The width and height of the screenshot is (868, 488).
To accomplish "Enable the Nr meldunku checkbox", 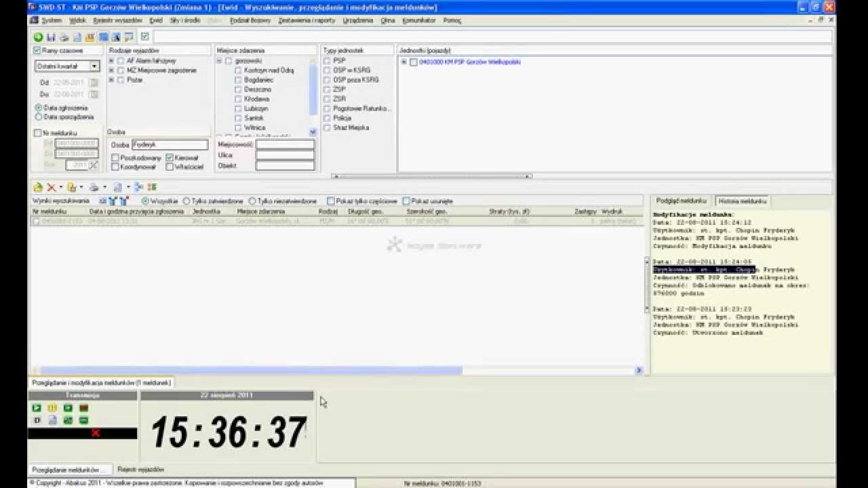I will pos(37,133).
